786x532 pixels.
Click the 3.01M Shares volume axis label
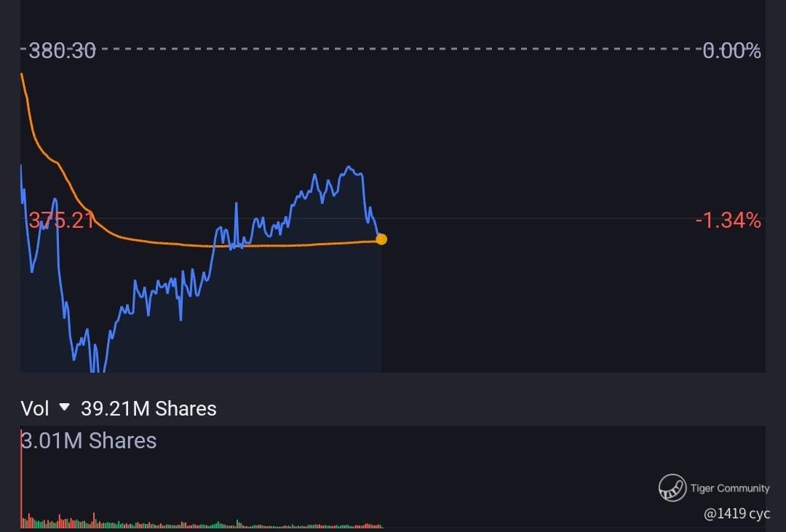tap(89, 441)
